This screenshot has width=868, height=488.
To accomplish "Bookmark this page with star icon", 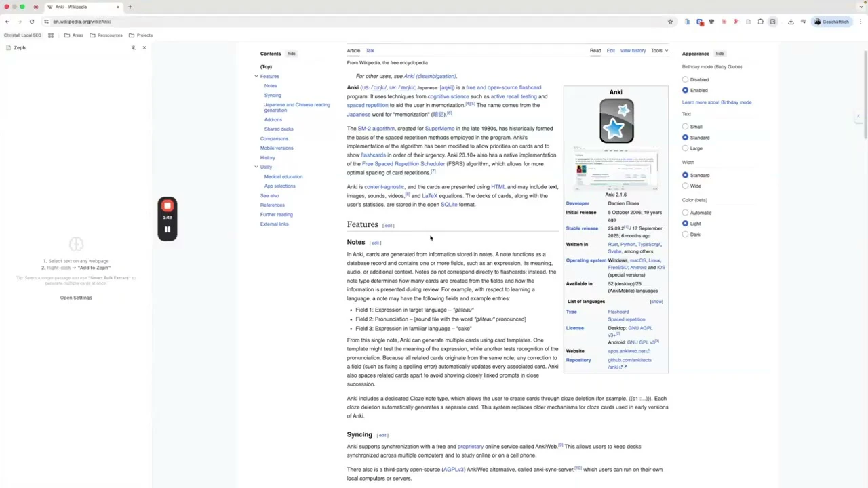I will 670,22.
